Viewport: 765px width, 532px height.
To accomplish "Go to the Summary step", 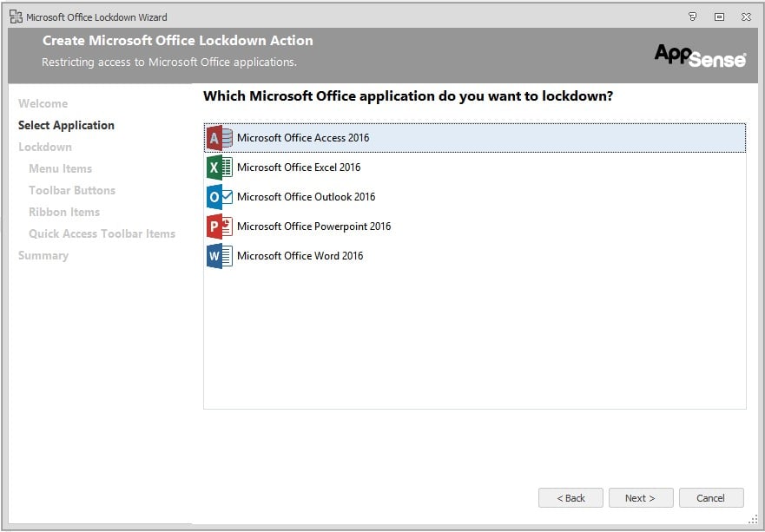I will click(x=43, y=255).
